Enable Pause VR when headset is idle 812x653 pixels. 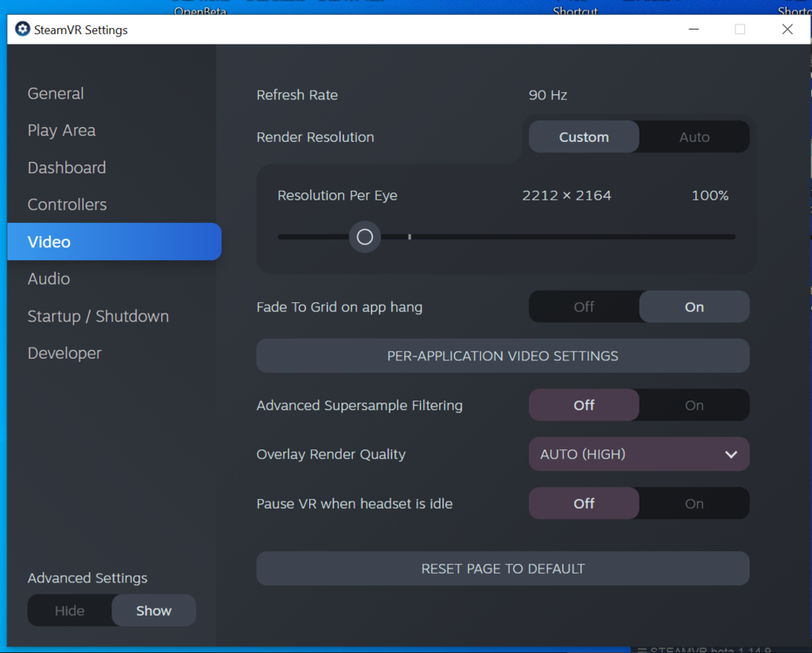point(694,503)
